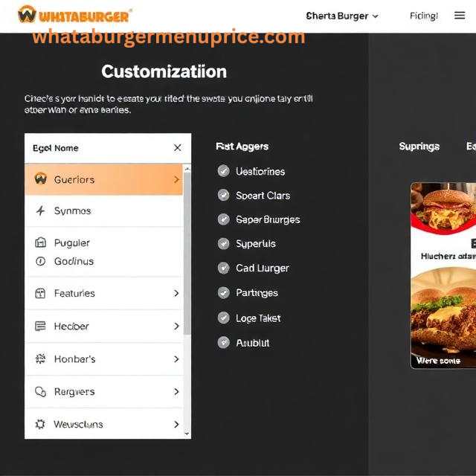476x476 pixels.
Task: Toggle the Partinges checkbox
Action: [223, 292]
